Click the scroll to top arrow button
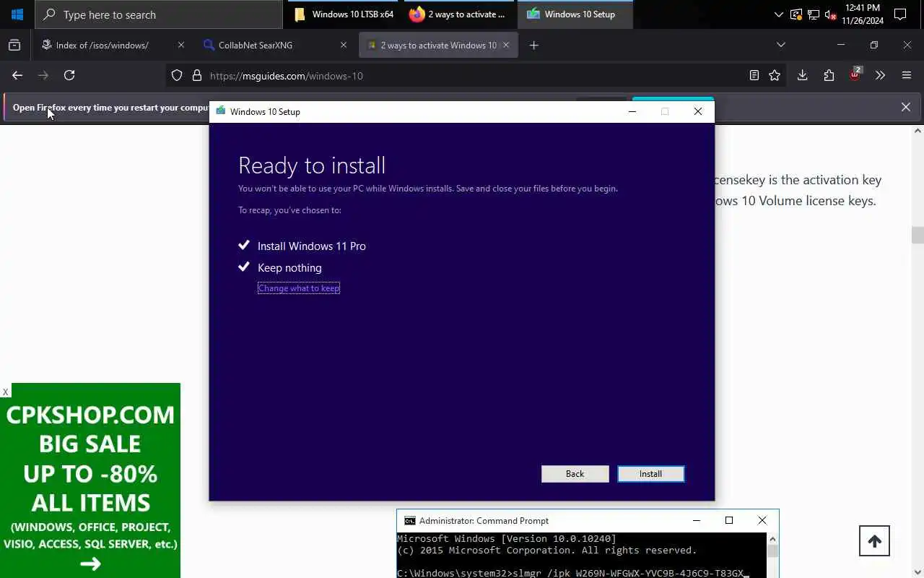 pos(874,541)
